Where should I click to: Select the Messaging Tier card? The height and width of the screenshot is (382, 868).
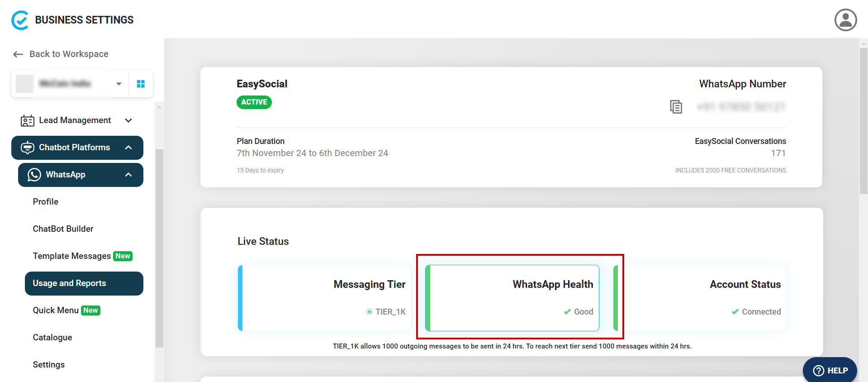point(324,298)
